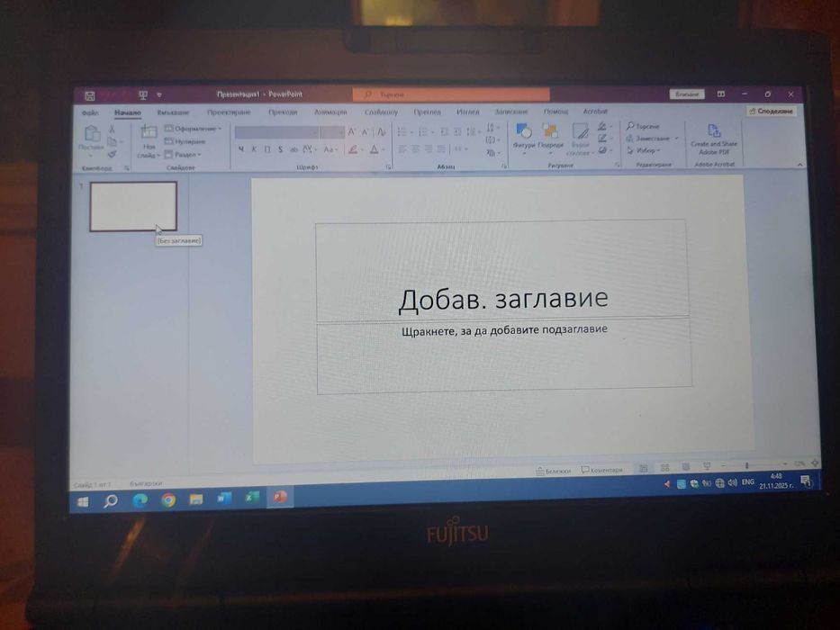Switch to the Проектиране tab

pos(229,112)
